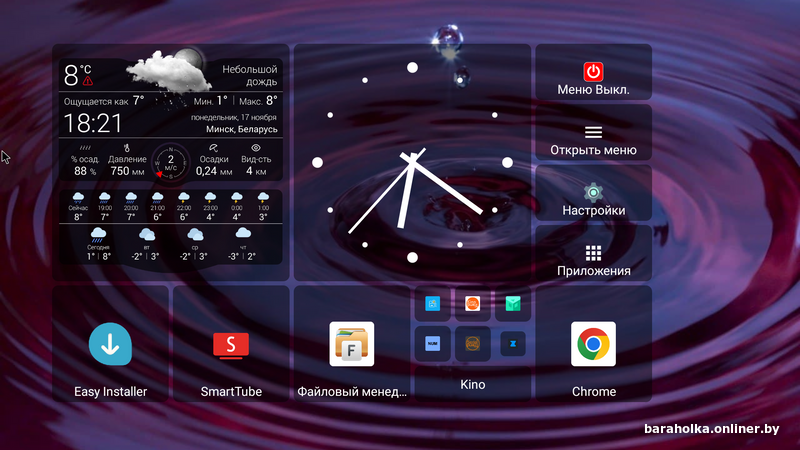Click the Ощущается как 7° text

(x=104, y=101)
